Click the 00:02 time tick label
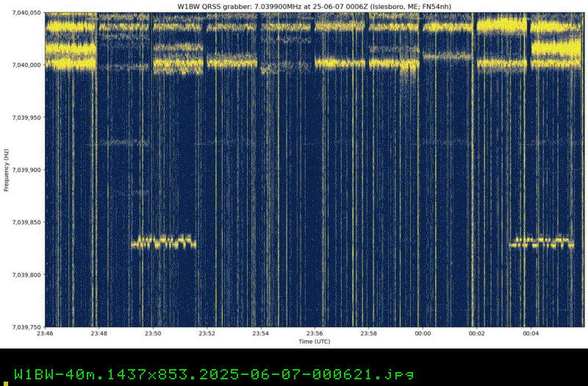The image size is (588, 386). [476, 333]
